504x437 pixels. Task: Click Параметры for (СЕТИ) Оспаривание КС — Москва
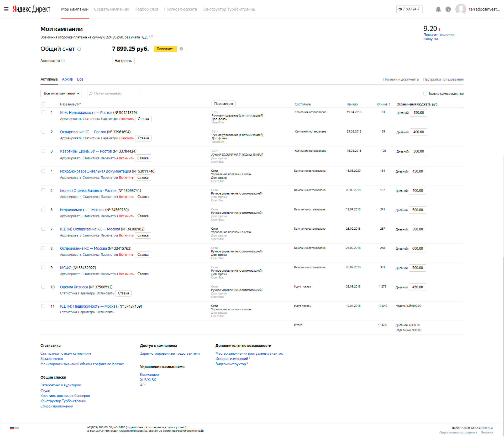click(x=109, y=235)
